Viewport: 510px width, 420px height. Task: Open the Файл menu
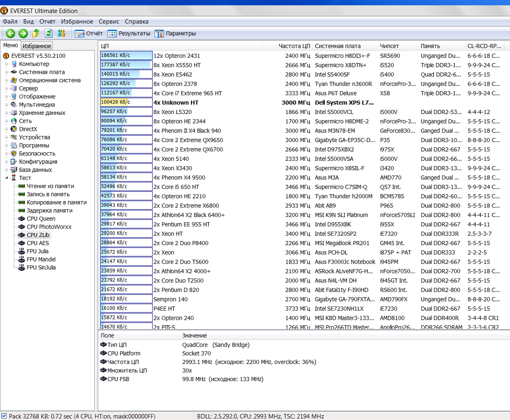click(x=10, y=22)
